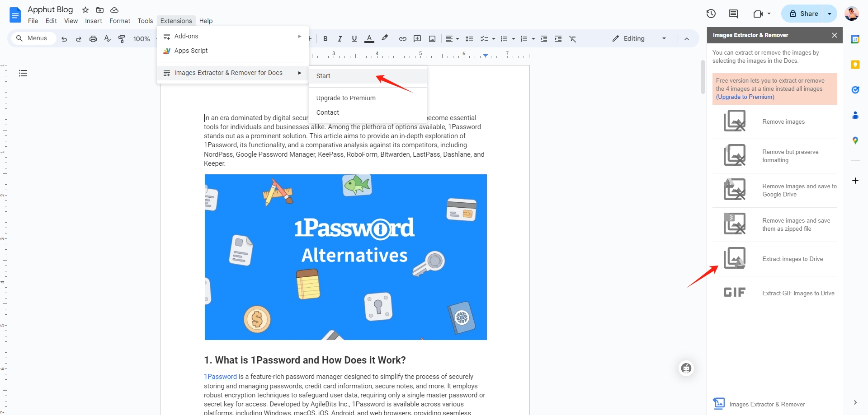Star the Apphut Blog document

point(85,10)
